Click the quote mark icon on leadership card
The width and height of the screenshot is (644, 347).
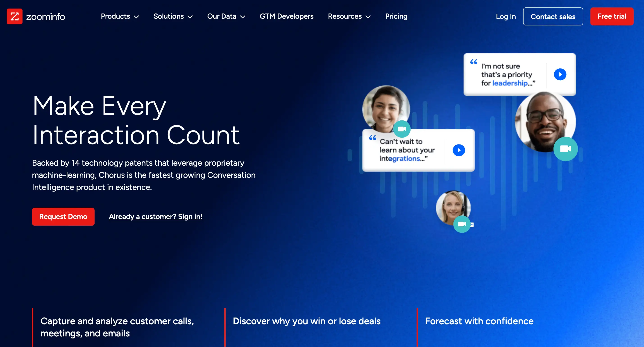[474, 62]
